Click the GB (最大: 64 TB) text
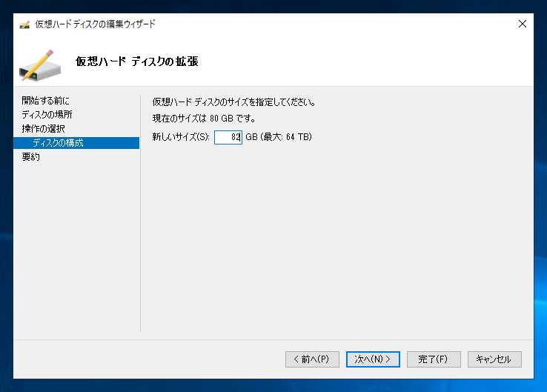The image size is (547, 392). coord(279,136)
